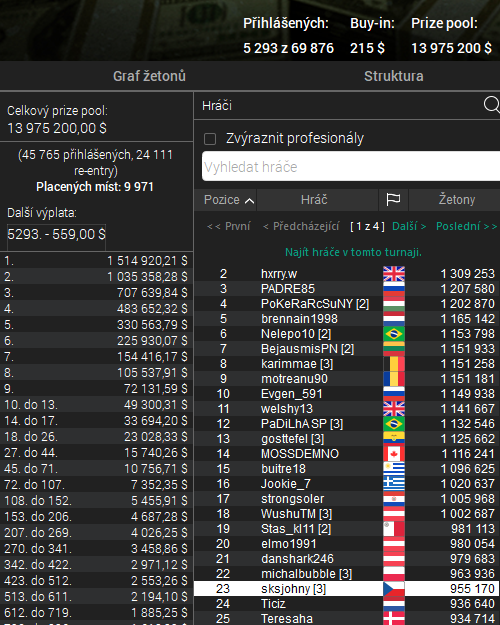Switch to the Graf žetonů tab
The height and width of the screenshot is (625, 500).
[x=149, y=76]
